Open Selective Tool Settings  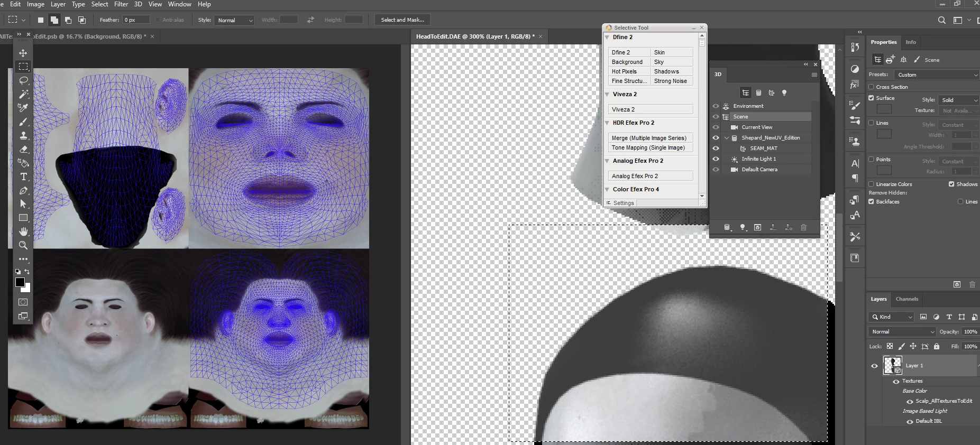point(620,203)
